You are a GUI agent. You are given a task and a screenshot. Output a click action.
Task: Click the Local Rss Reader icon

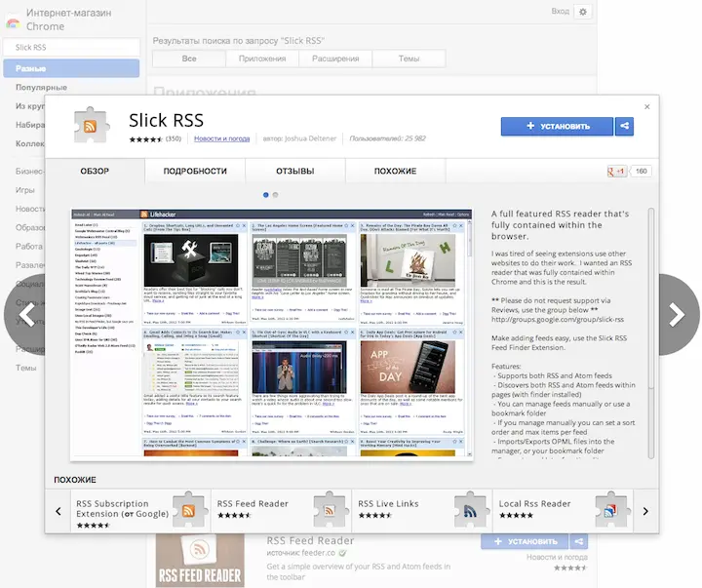(x=611, y=510)
